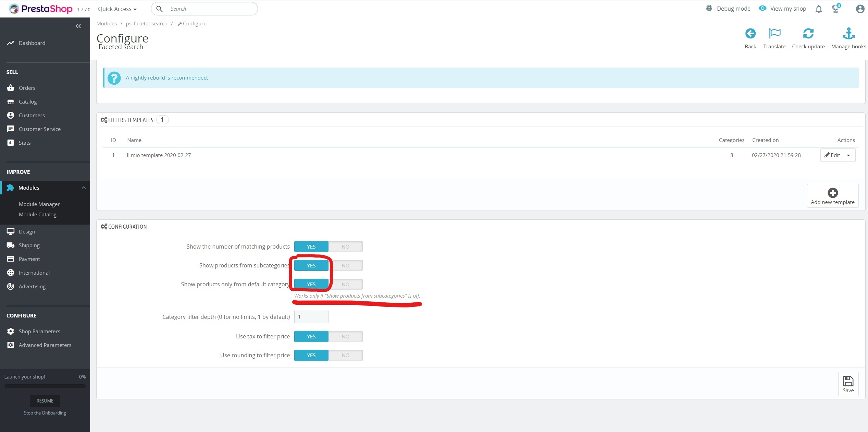
Task: Click the Save floppy disk icon
Action: point(848,381)
